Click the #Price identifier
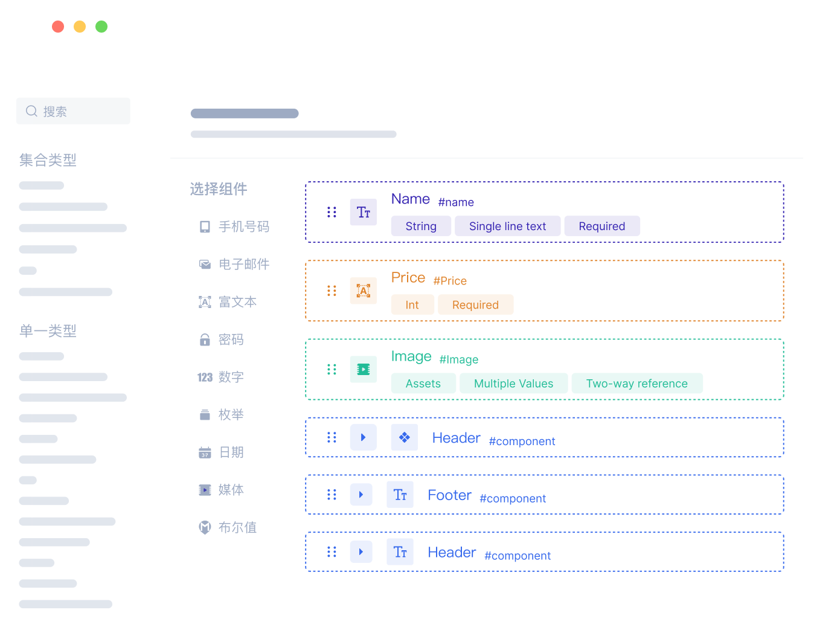 point(450,281)
